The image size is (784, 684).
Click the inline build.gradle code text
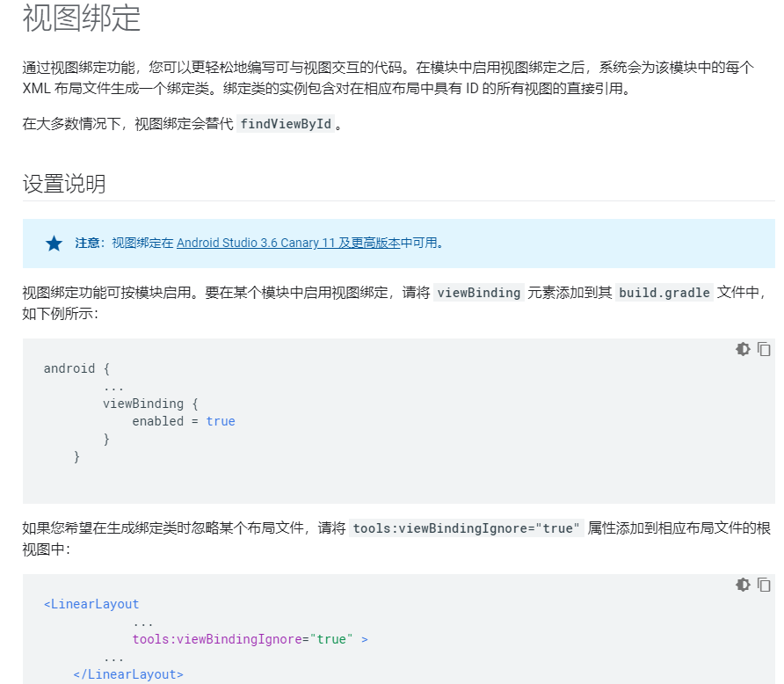coord(664,293)
